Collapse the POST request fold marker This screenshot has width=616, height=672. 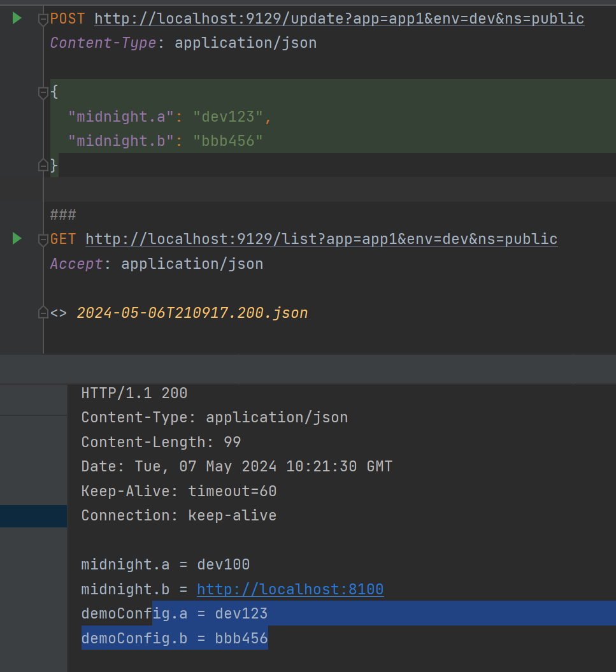[43, 20]
